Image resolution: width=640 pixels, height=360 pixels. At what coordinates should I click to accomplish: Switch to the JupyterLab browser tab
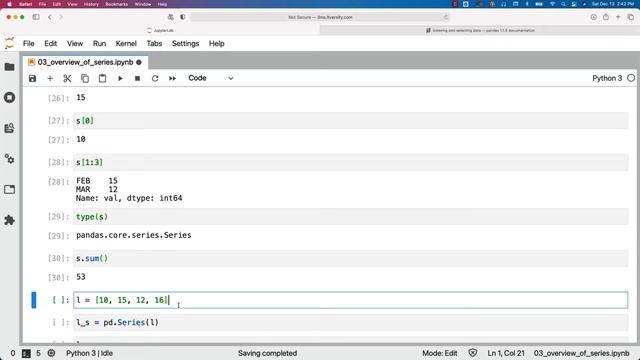pos(160,30)
